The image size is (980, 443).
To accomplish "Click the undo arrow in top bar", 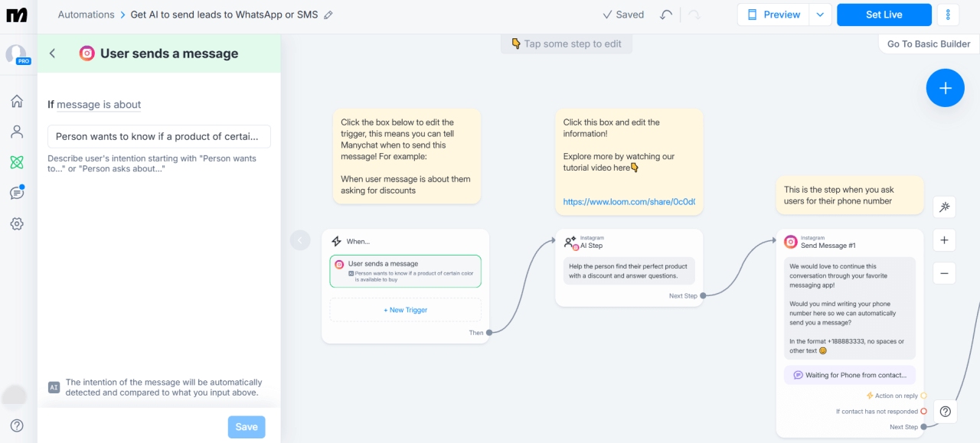I will tap(666, 15).
